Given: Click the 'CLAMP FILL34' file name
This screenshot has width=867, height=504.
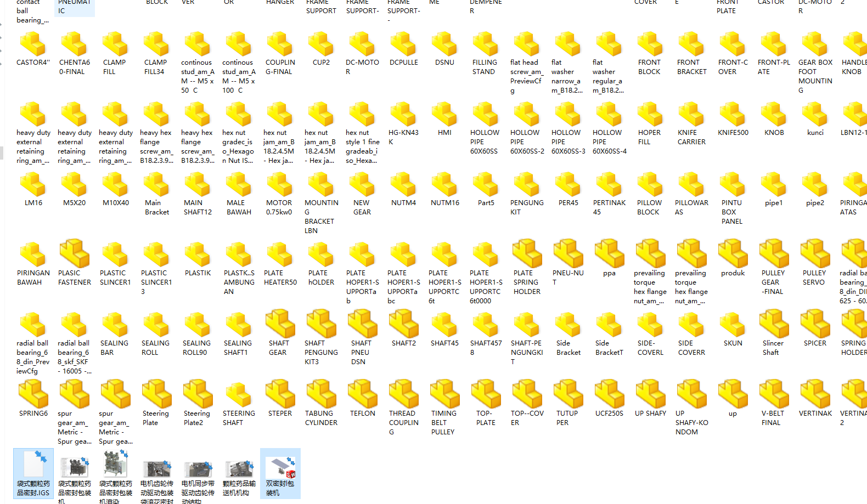Looking at the screenshot, I should 155,67.
